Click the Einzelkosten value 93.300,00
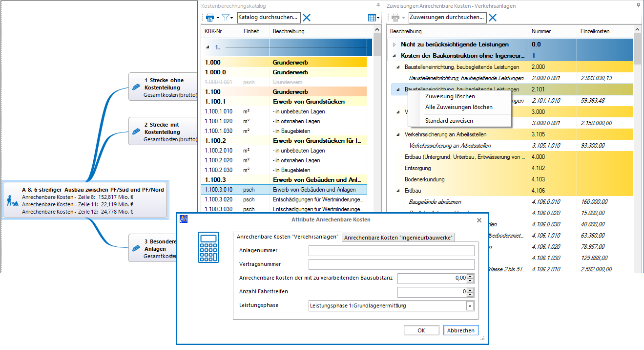Screen dimensions: 644x350 tap(593, 146)
